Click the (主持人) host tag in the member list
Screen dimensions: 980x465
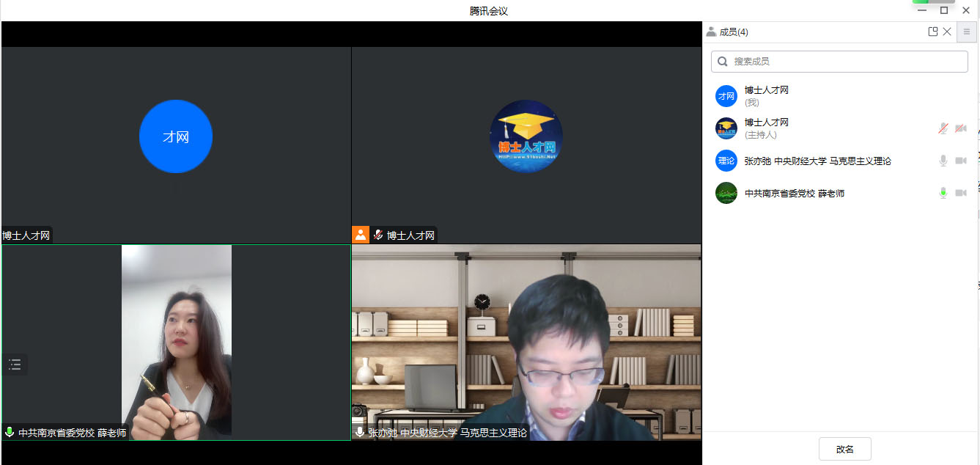pyautogui.click(x=761, y=135)
